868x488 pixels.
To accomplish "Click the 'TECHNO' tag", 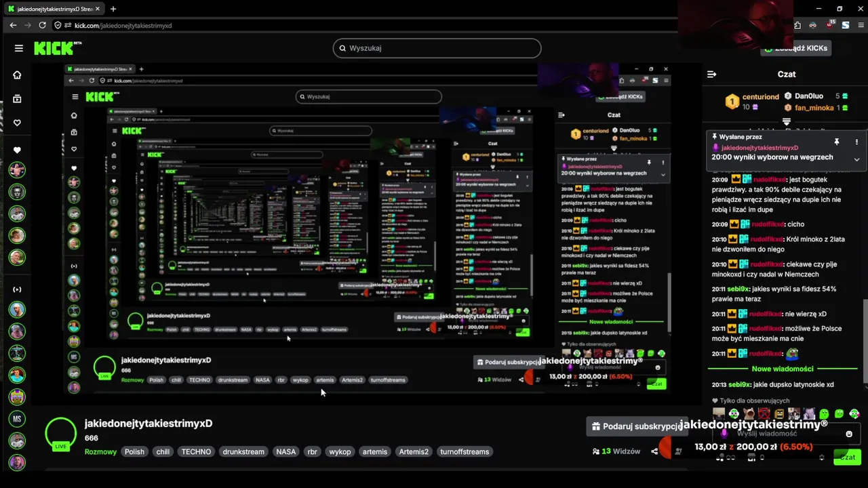I will tap(196, 451).
